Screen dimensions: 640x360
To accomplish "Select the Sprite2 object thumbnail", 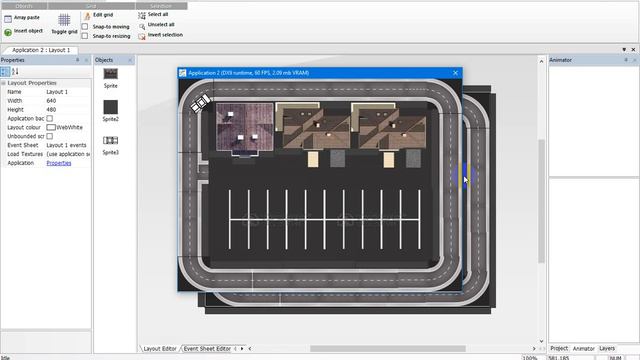I will point(111,107).
